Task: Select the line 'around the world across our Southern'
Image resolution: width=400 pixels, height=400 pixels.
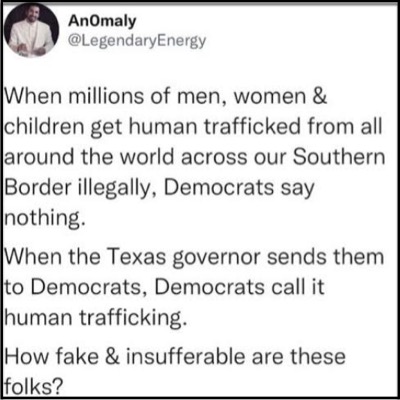Action: click(195, 157)
